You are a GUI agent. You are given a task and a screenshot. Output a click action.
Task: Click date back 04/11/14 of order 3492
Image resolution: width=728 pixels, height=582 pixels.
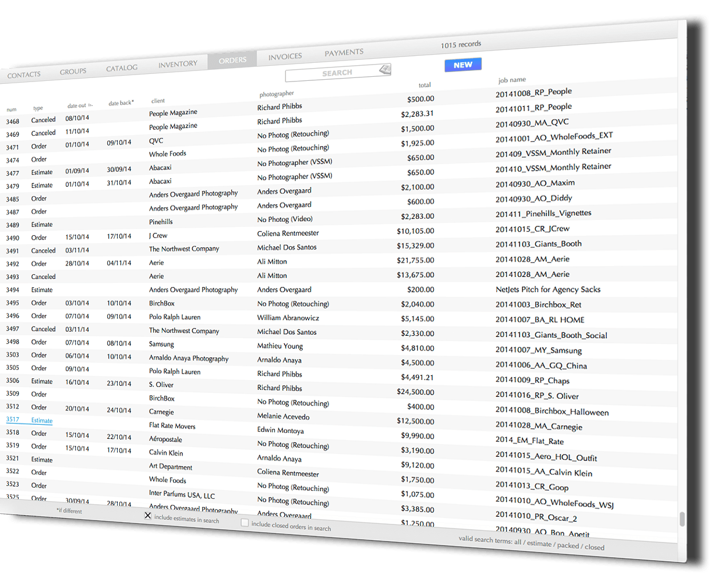(119, 262)
